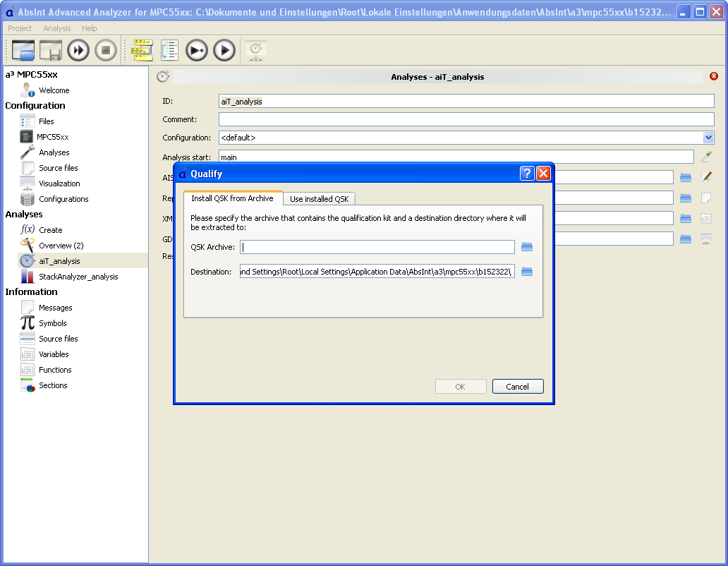Viewport: 728px width, 566px height.
Task: Click the Destination path field
Action: 377,272
